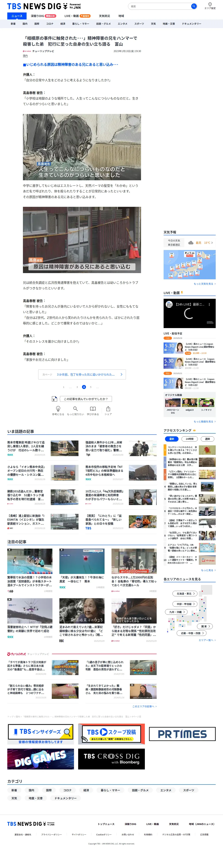The height and width of the screenshot is (868, 223).
Task: Expand もっと動画を見る link
Action: (x=204, y=421)
